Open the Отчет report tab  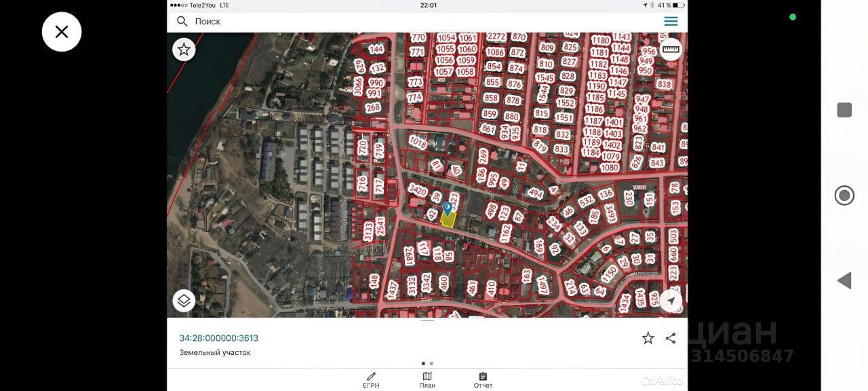[483, 380]
